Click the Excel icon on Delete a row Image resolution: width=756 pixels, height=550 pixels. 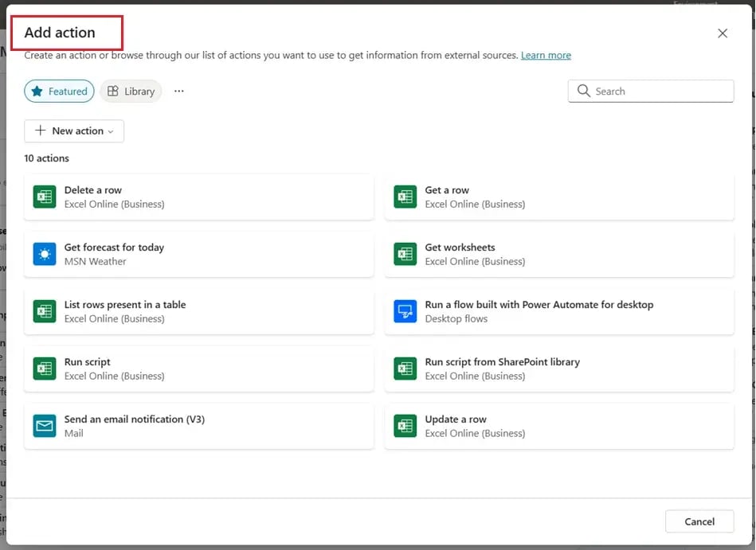[x=44, y=197]
